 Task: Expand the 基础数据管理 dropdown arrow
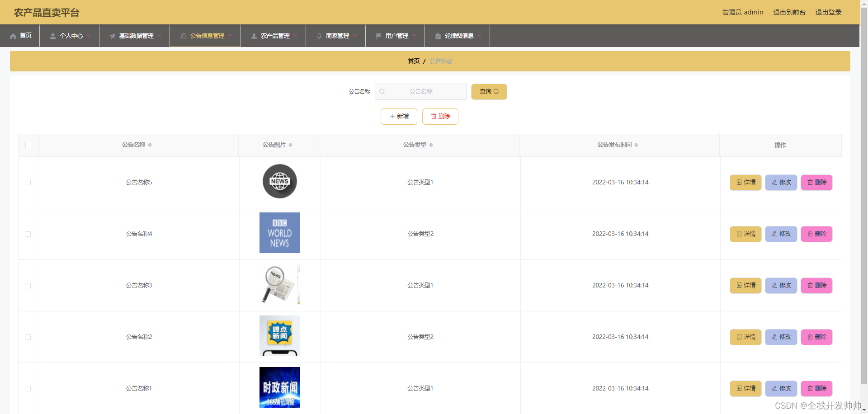(159, 35)
